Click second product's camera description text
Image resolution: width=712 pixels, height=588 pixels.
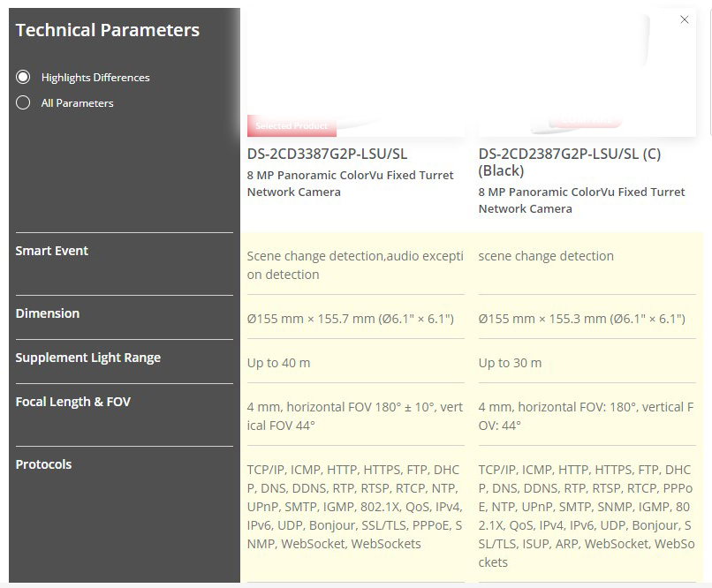click(581, 200)
